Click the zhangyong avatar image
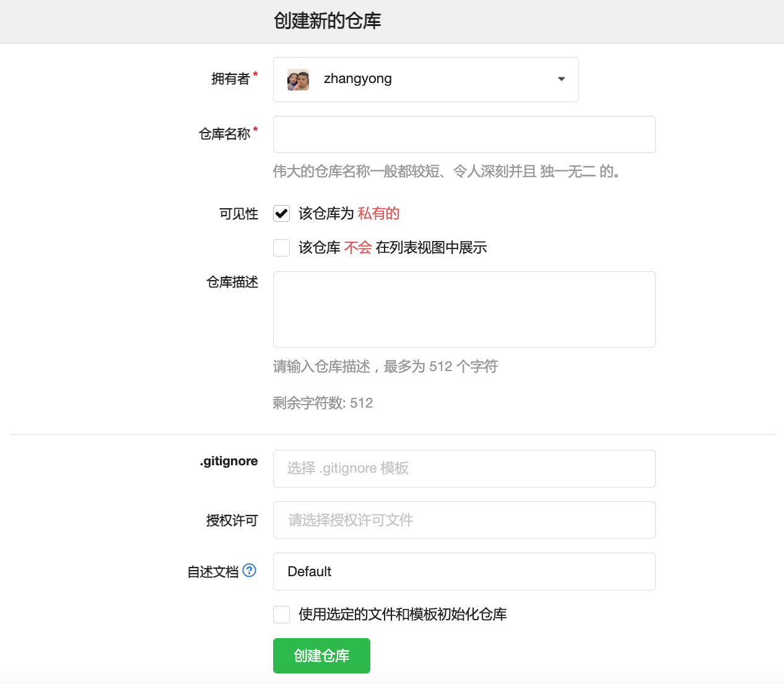This screenshot has width=784, height=684. (x=298, y=80)
